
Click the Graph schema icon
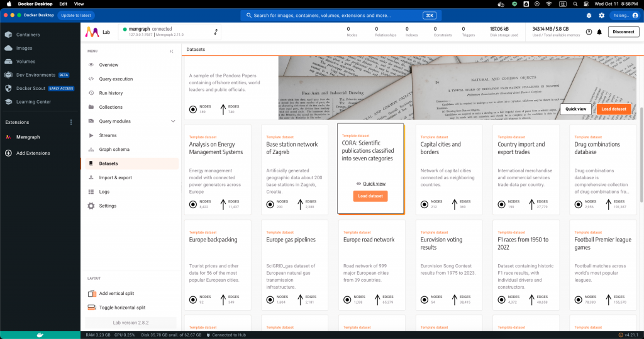[x=91, y=150]
